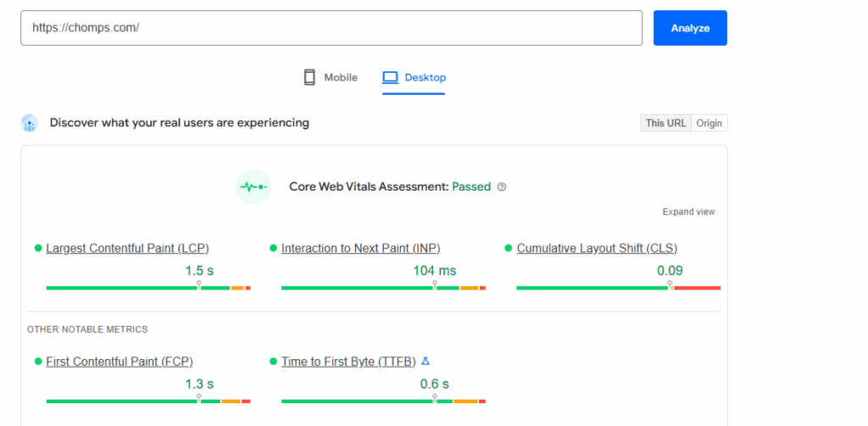868x426 pixels.
Task: Click the mobile phone icon
Action: click(309, 77)
